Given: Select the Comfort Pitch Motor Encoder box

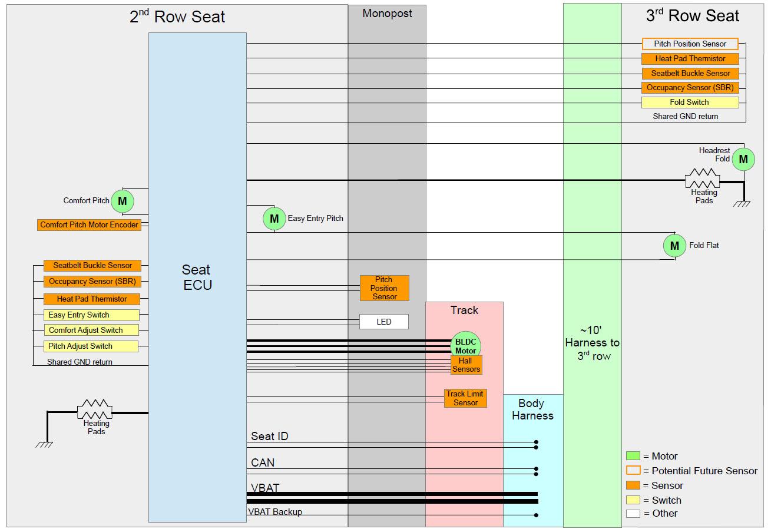Looking at the screenshot, I should (90, 225).
